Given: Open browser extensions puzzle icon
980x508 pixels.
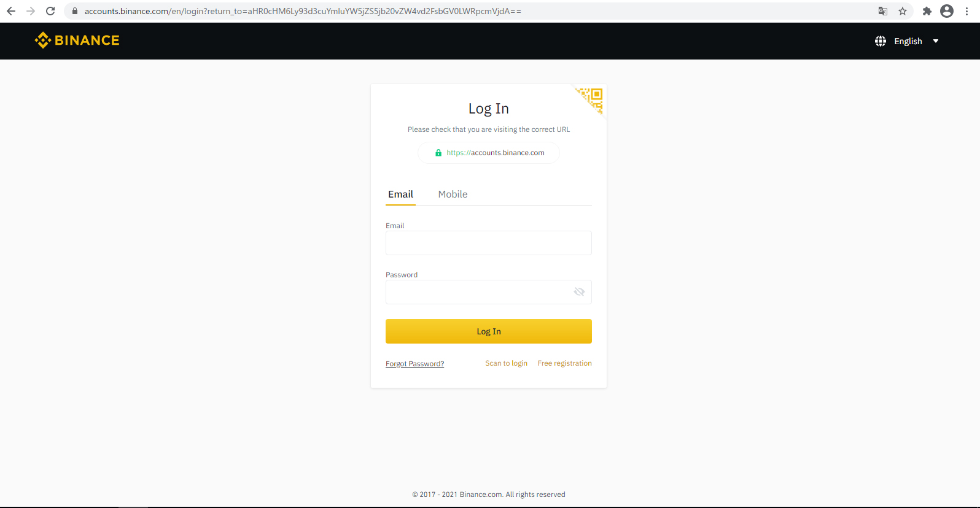Looking at the screenshot, I should [927, 11].
